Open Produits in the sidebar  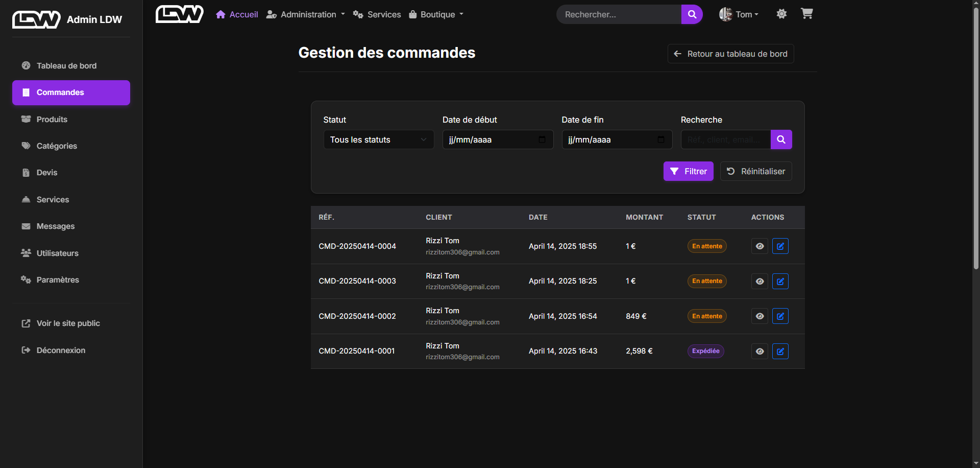52,119
